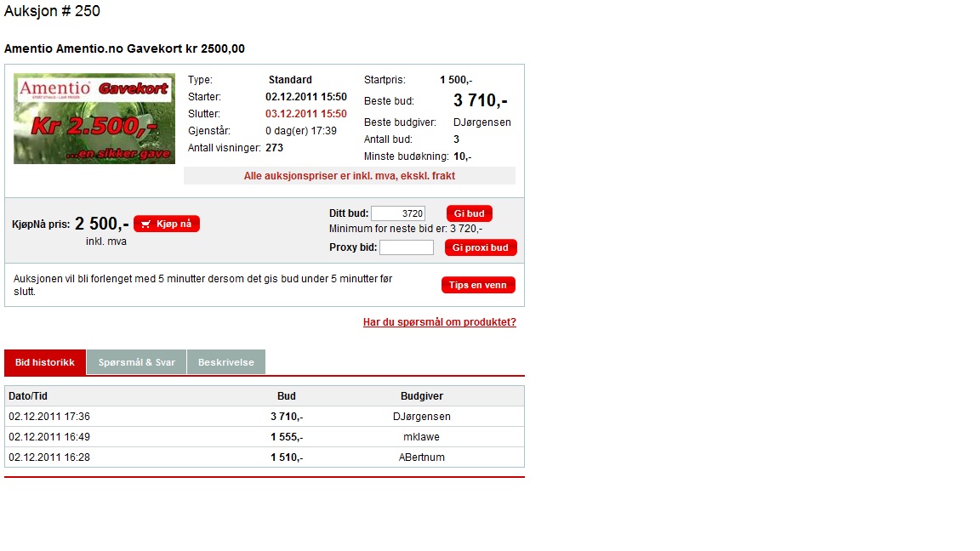Switch to the 'Spørsmål & Svar' tab

(x=137, y=362)
